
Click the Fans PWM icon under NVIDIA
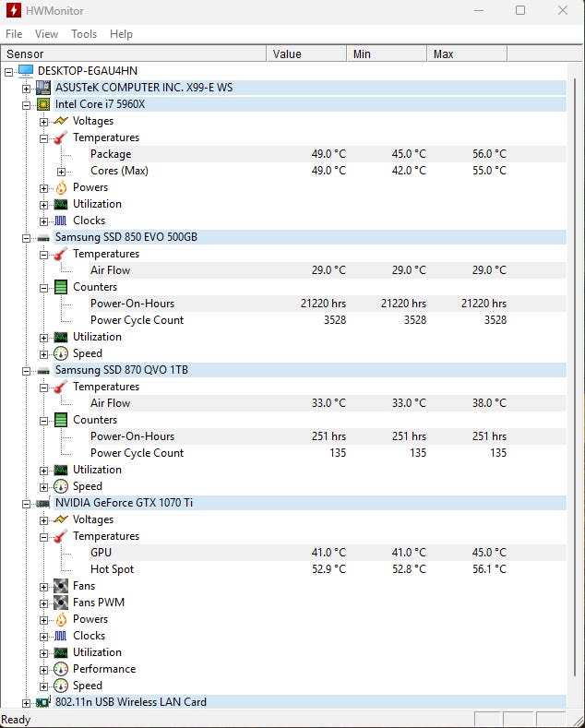point(61,603)
